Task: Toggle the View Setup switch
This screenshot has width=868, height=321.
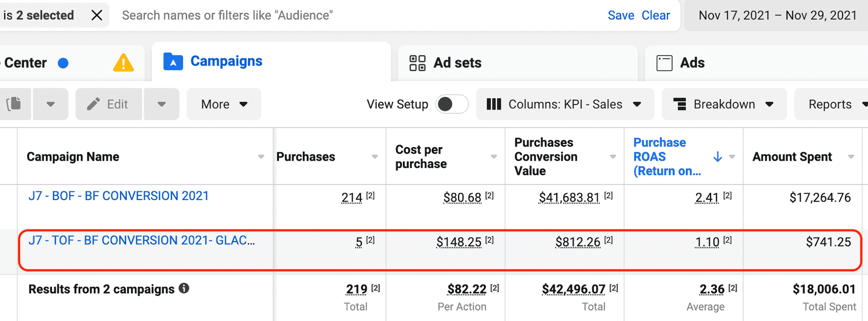Action: click(452, 104)
